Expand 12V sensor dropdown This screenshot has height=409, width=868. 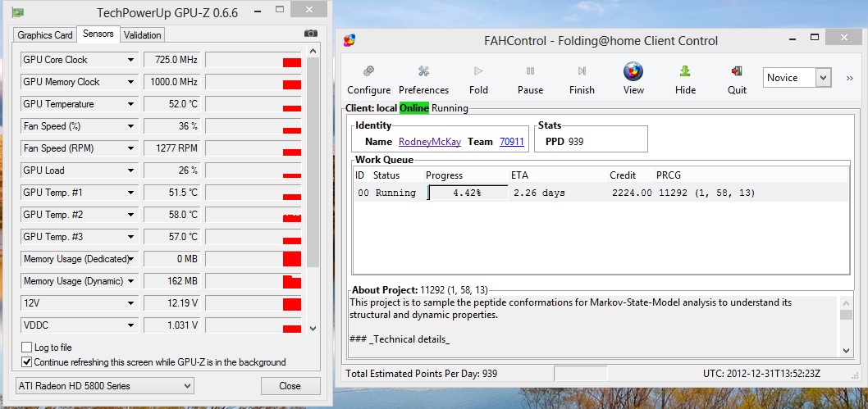tap(130, 303)
